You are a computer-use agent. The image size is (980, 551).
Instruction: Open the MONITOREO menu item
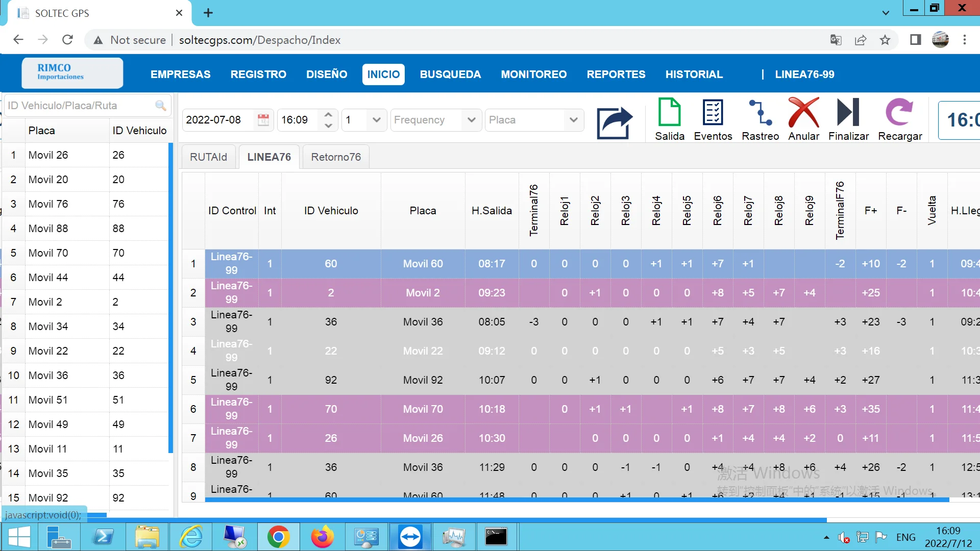533,74
